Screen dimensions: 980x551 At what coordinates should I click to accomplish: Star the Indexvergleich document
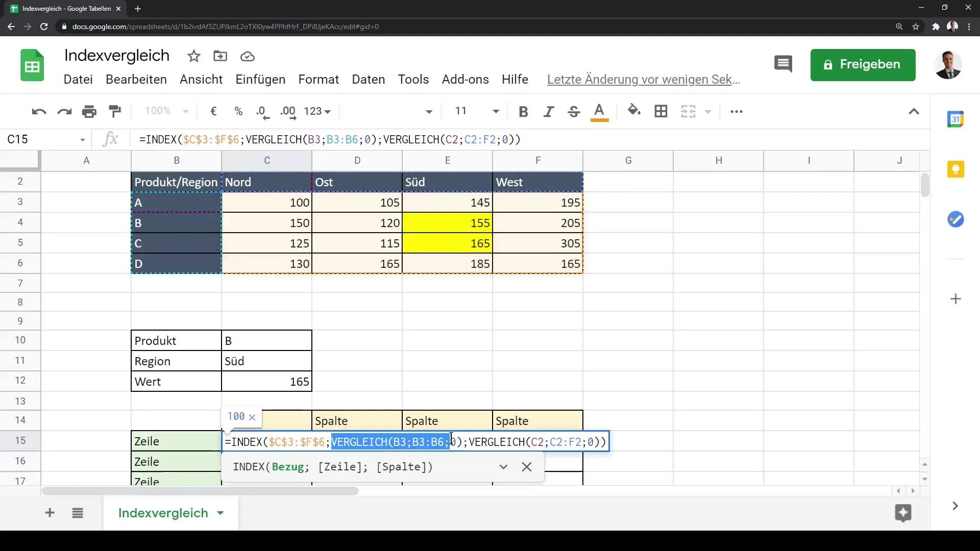pyautogui.click(x=194, y=56)
